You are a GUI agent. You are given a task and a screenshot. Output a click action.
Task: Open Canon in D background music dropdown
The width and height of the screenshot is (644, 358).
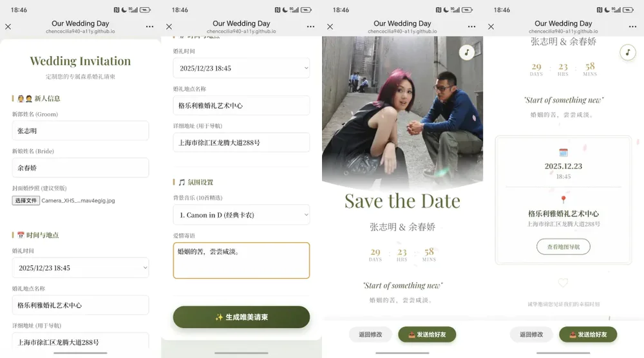241,214
